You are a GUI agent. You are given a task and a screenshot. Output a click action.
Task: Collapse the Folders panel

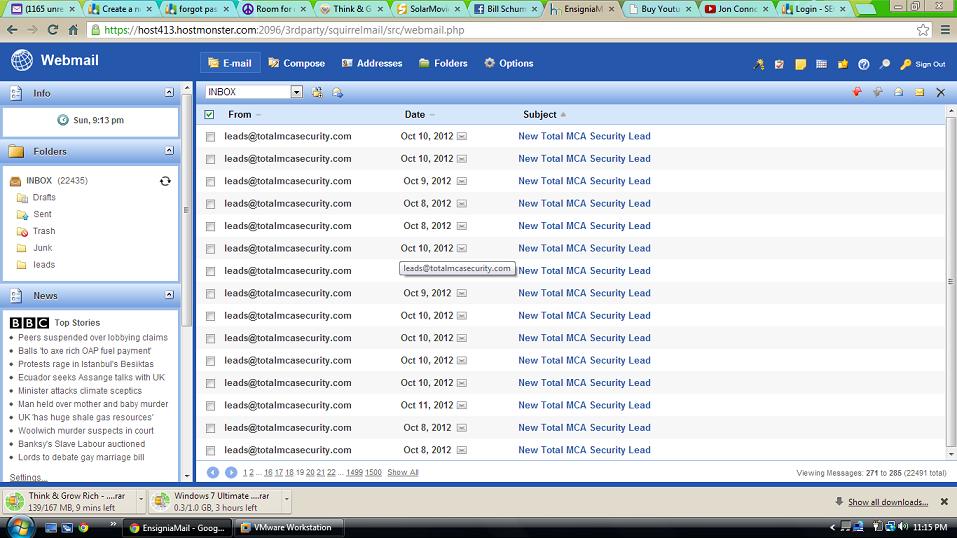[169, 151]
